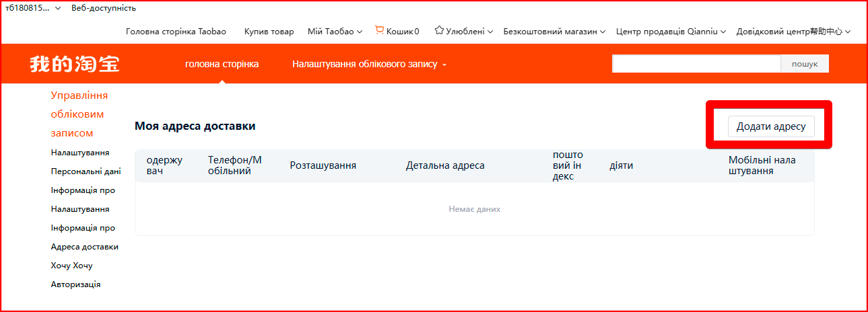Viewport: 868px width, 312px height.
Task: Click Хочу Хочу sidebar item
Action: (x=71, y=266)
